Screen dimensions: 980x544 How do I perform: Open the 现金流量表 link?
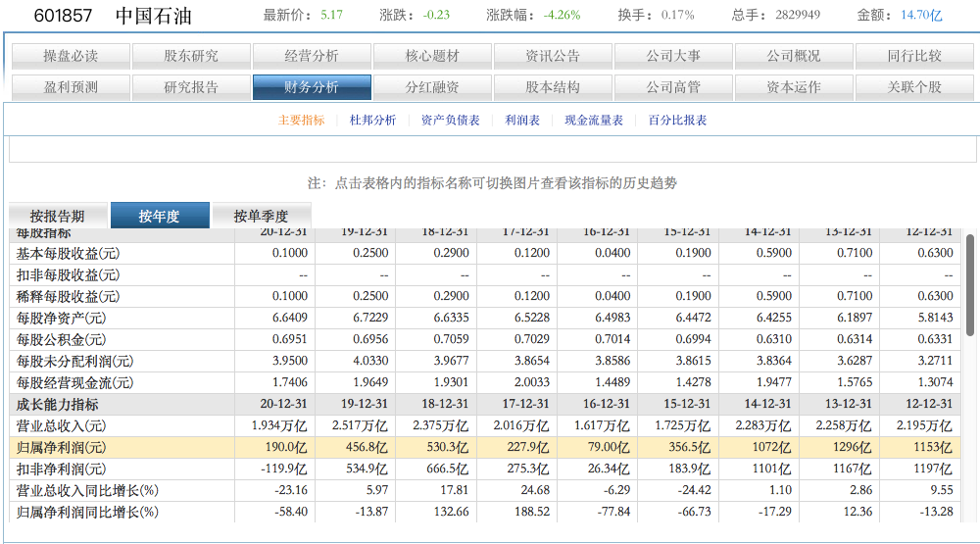tap(594, 120)
